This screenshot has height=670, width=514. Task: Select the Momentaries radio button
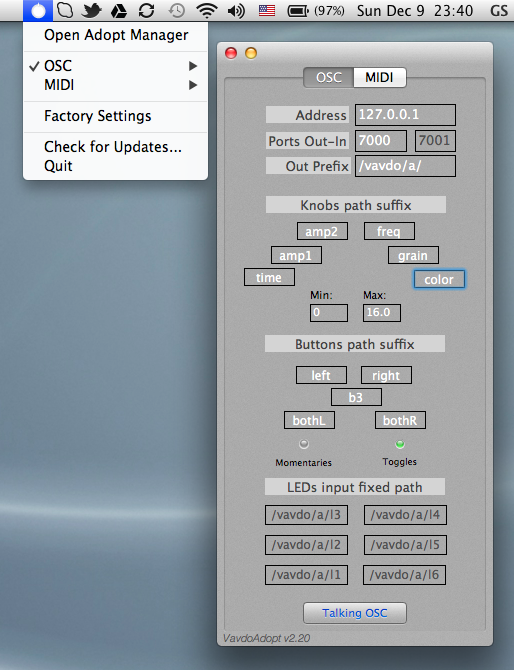click(304, 444)
